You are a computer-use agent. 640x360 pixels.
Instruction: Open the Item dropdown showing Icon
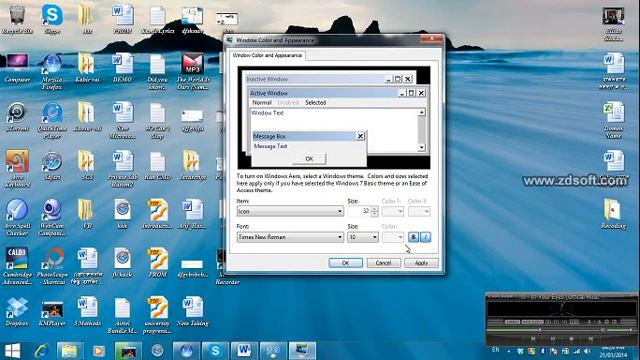(290, 211)
